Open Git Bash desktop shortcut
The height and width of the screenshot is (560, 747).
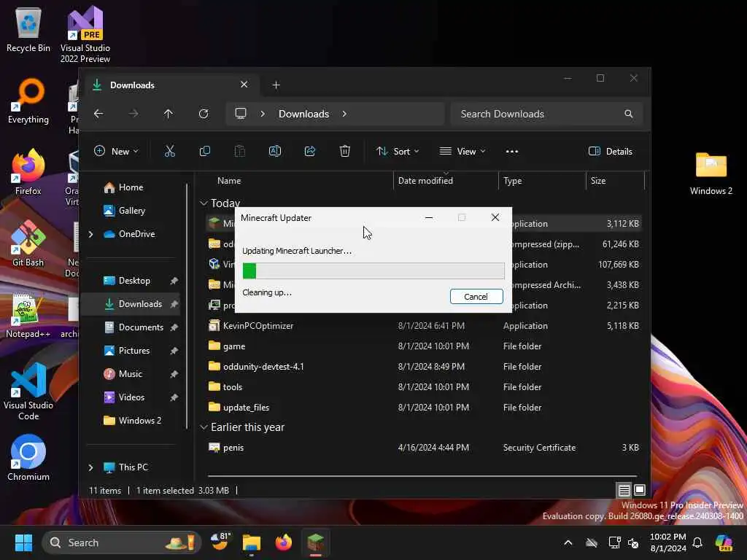28,244
